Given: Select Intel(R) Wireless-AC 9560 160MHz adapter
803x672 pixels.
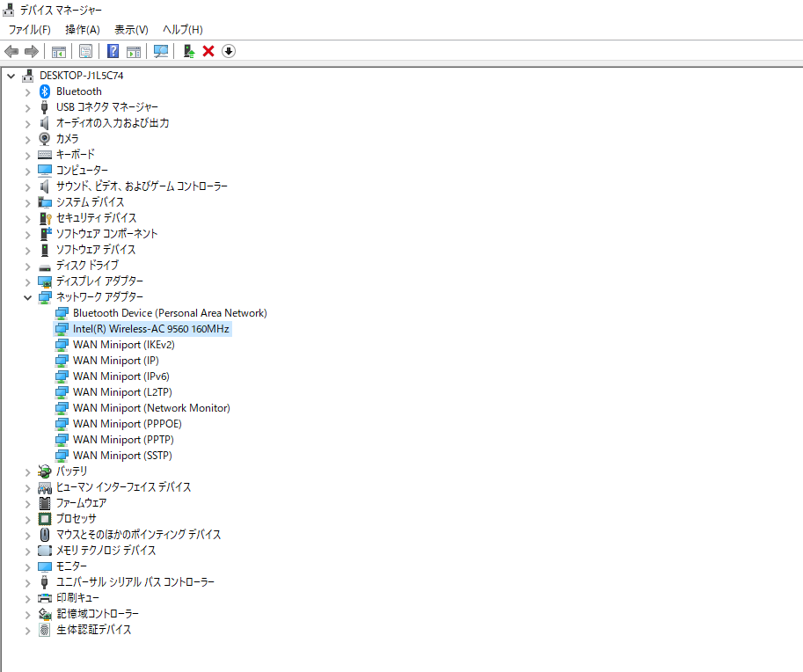Looking at the screenshot, I should pos(150,329).
